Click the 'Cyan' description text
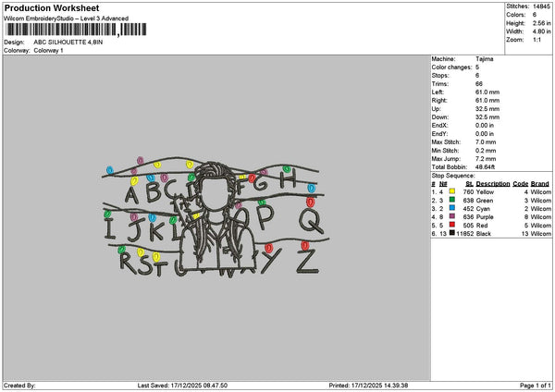Viewport: 555px width, 392px height. click(x=483, y=209)
